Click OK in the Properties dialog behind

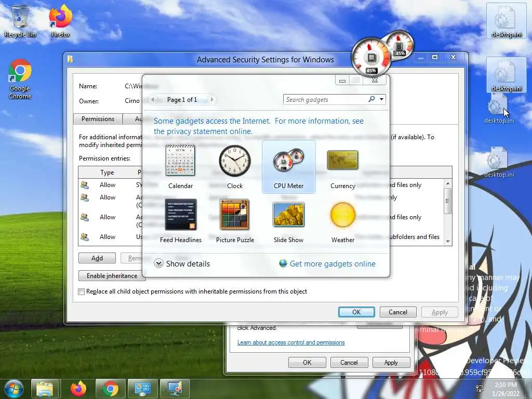tap(307, 362)
